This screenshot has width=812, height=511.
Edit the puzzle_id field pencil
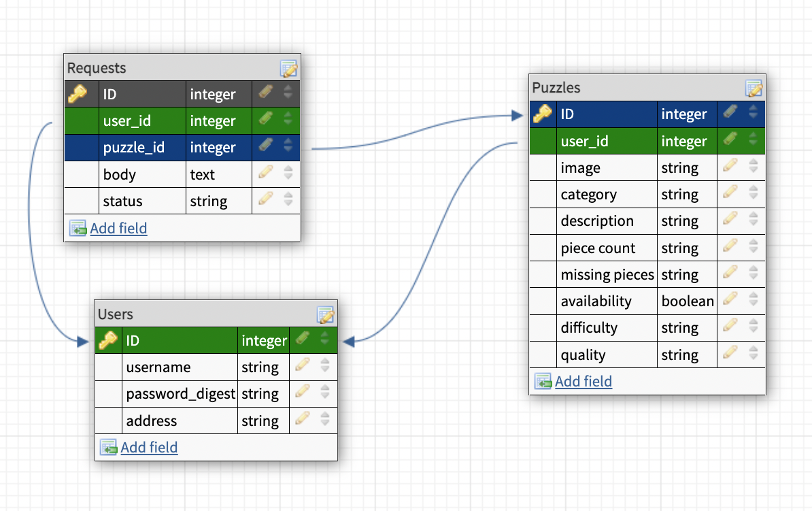(266, 145)
